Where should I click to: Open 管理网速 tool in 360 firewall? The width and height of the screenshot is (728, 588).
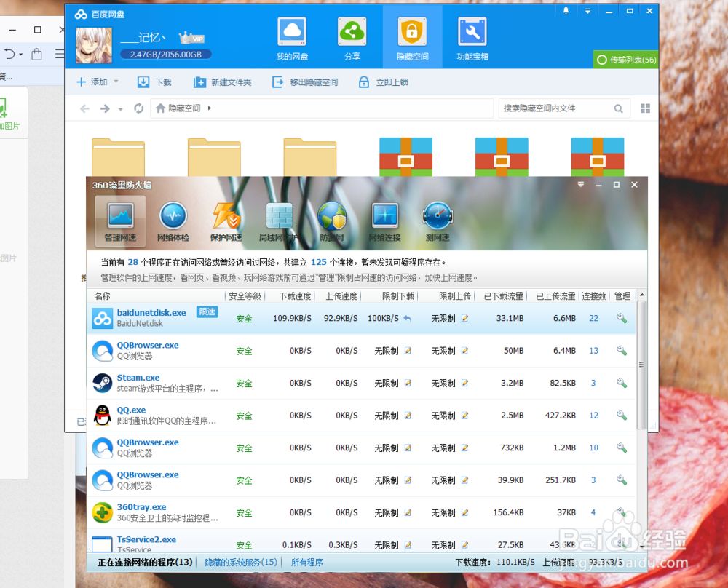[x=120, y=221]
